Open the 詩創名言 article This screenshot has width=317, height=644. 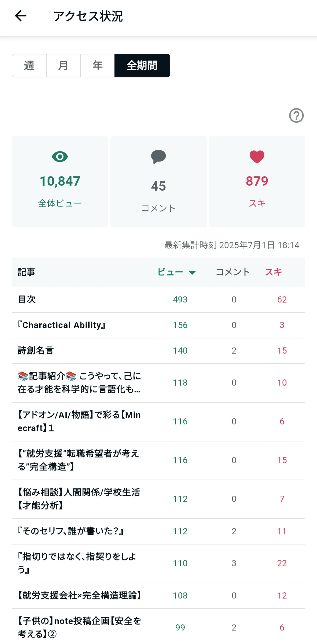tap(158, 351)
